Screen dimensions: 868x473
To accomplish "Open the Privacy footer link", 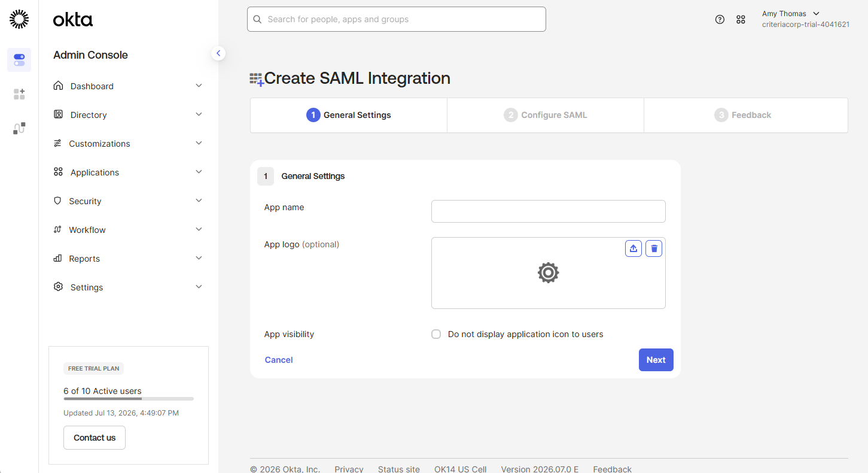I will (349, 469).
